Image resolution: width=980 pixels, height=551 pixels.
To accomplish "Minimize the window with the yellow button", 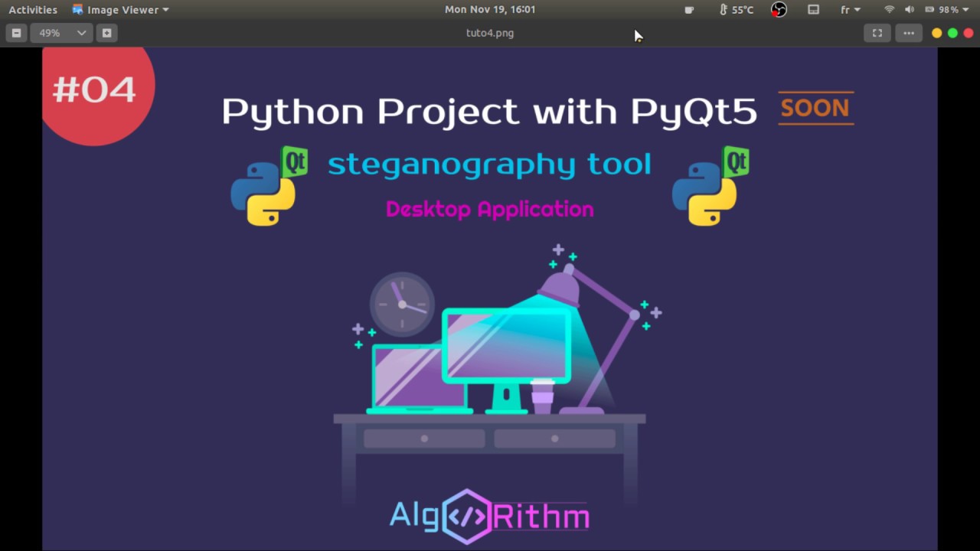I will coord(936,33).
